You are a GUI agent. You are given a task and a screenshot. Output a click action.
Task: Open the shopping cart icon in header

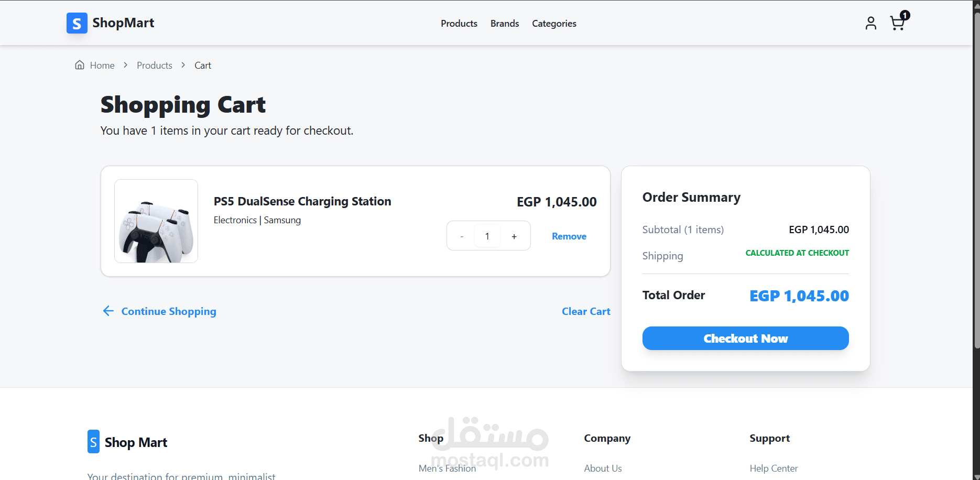tap(898, 23)
